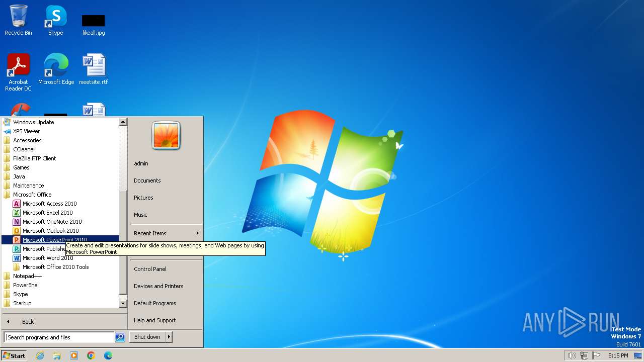Click the Start button

[14, 355]
